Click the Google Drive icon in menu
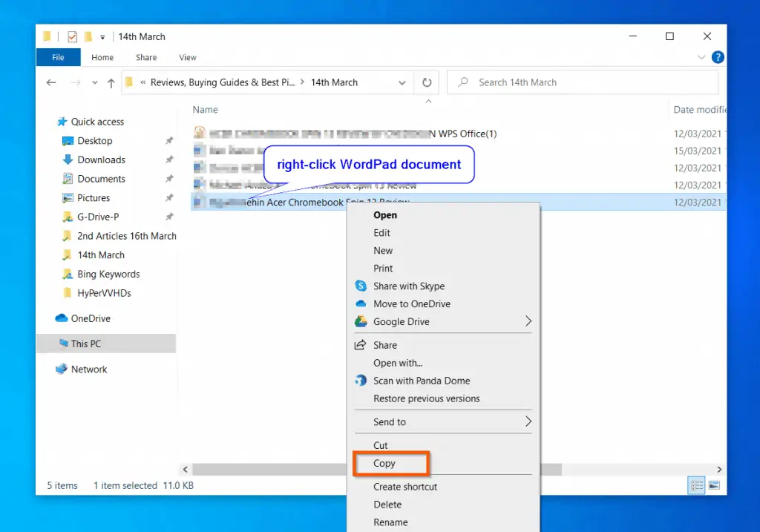Image resolution: width=760 pixels, height=532 pixels. tap(361, 322)
